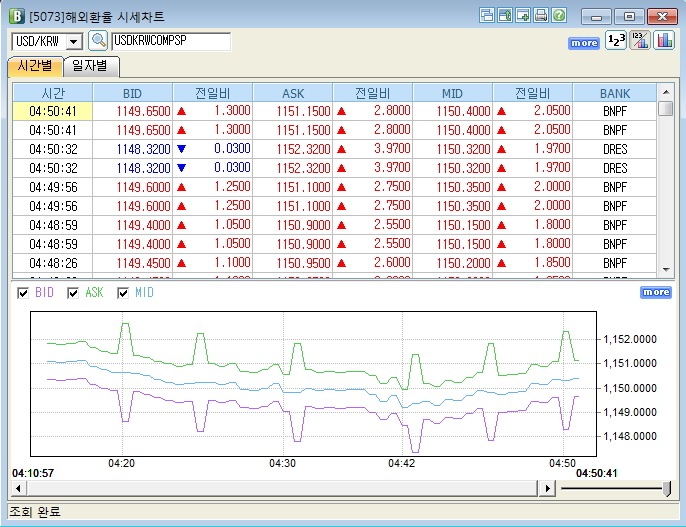
Task: Toggle the MID line checkbox
Action: coord(122,293)
